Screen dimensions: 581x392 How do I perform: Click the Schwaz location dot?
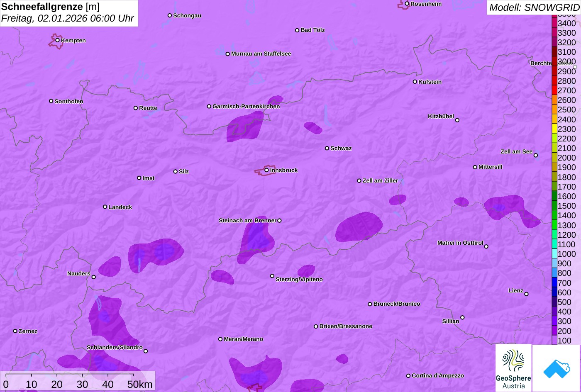(327, 148)
